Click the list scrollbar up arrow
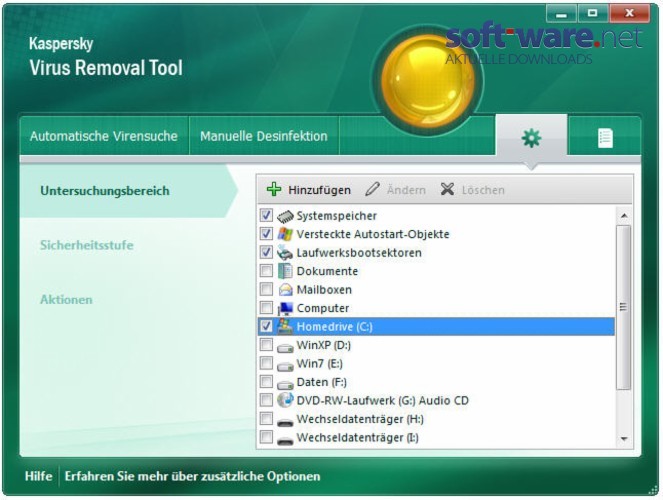Image resolution: width=663 pixels, height=500 pixels. tap(624, 216)
